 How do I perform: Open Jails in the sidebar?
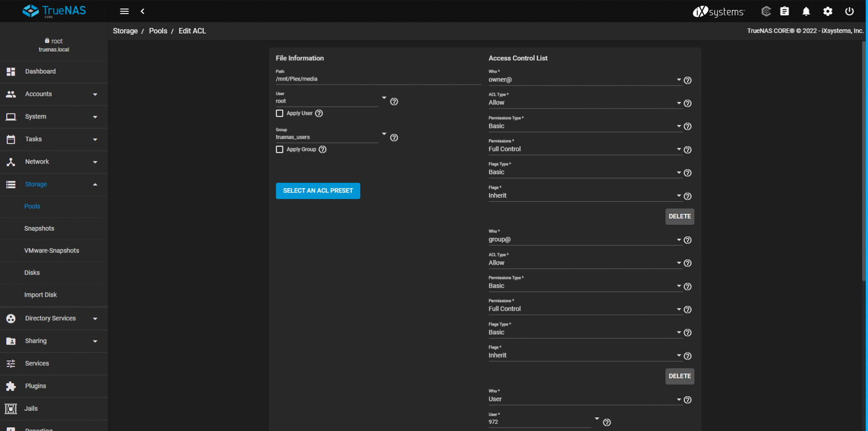54,409
